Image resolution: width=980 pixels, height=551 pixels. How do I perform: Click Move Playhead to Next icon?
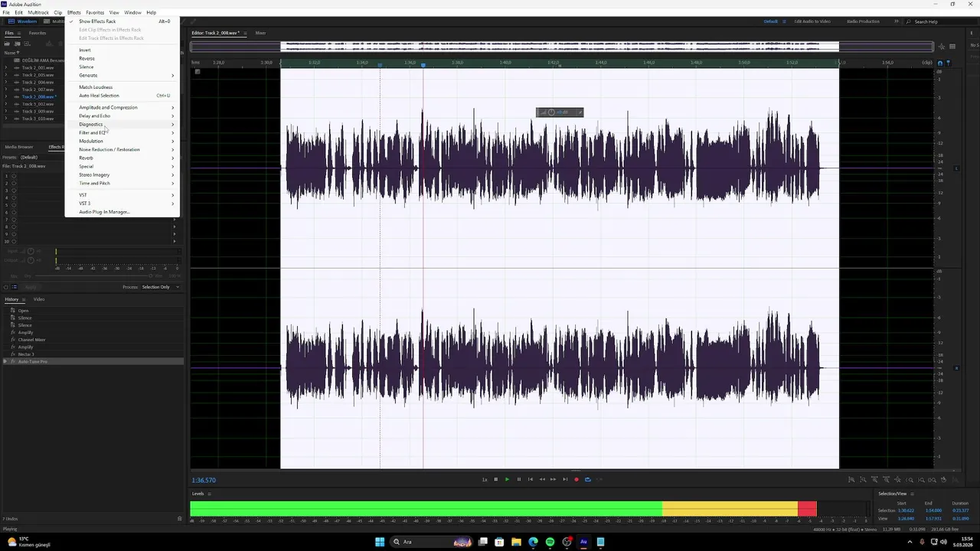click(x=565, y=480)
